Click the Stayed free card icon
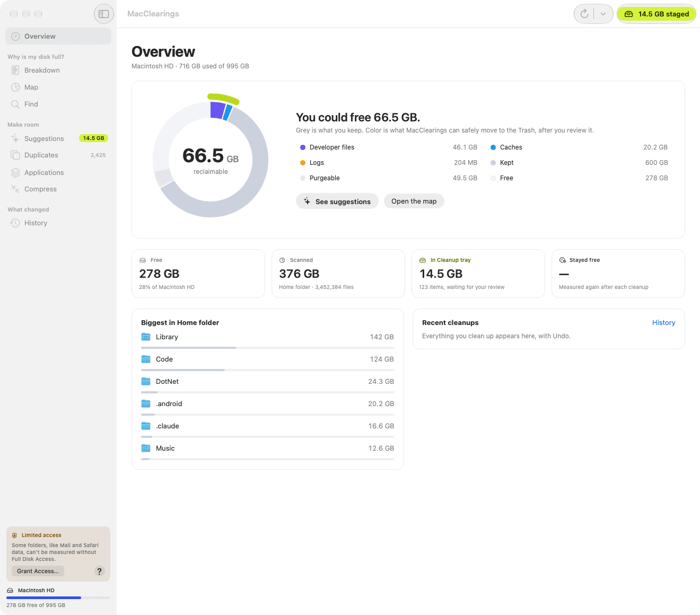 click(563, 260)
